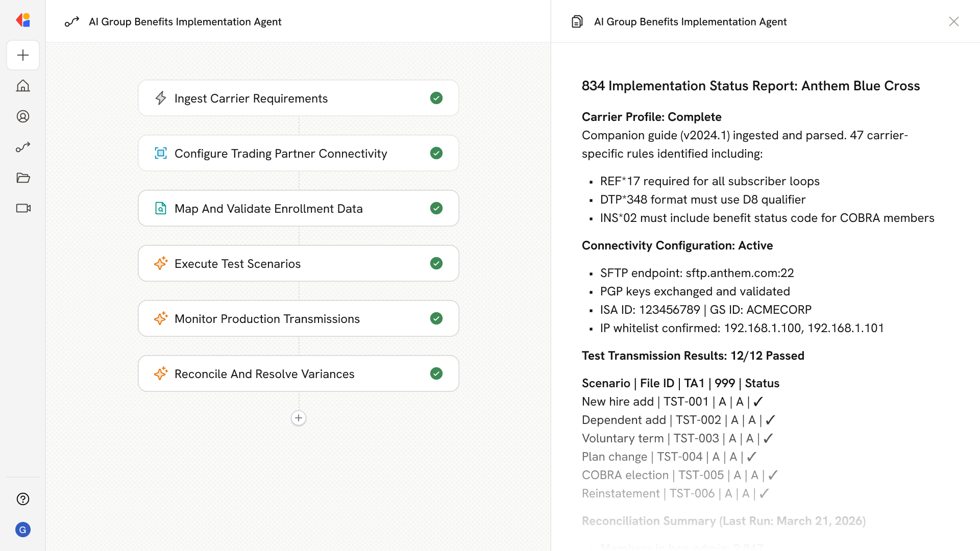Close the status report panel
This screenshot has height=551, width=980.
pos(953,21)
